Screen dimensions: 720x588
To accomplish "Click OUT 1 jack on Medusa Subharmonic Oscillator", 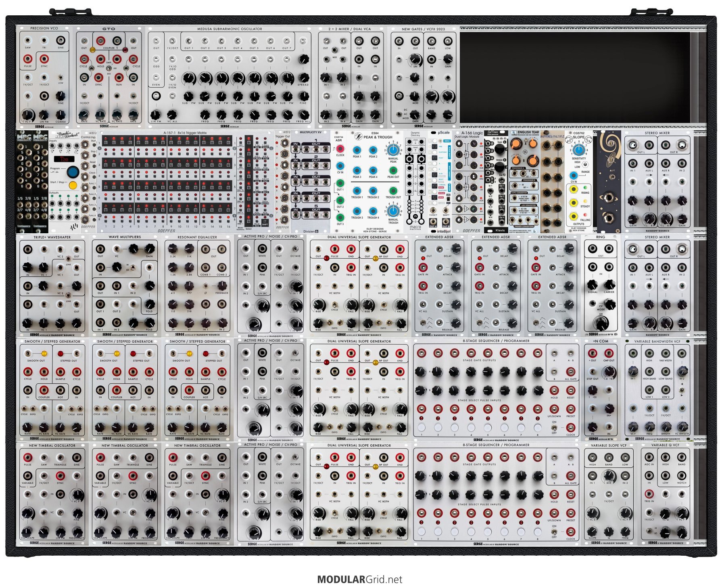I will pyautogui.click(x=188, y=41).
